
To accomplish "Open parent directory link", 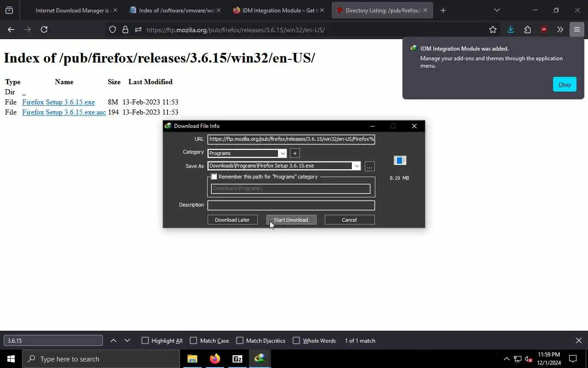I will (24, 92).
